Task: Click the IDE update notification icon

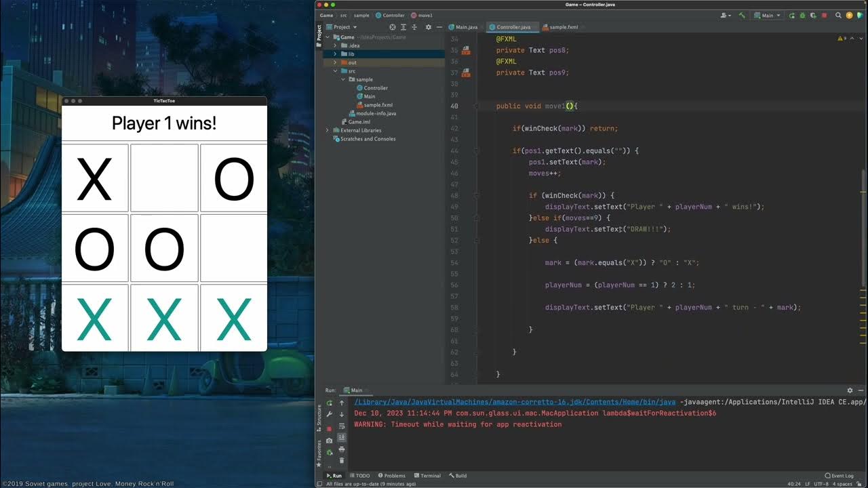Action: [849, 15]
